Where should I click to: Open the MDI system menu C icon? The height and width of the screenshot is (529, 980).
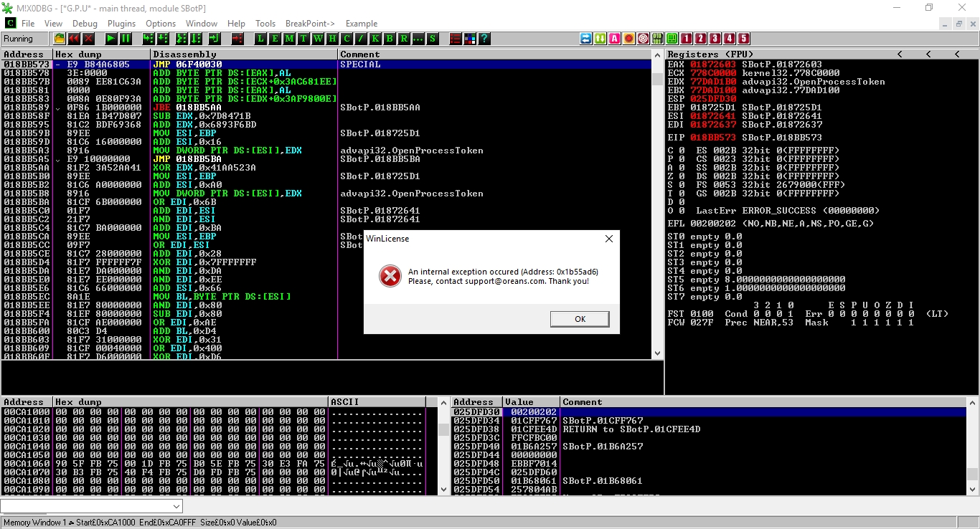[x=9, y=24]
